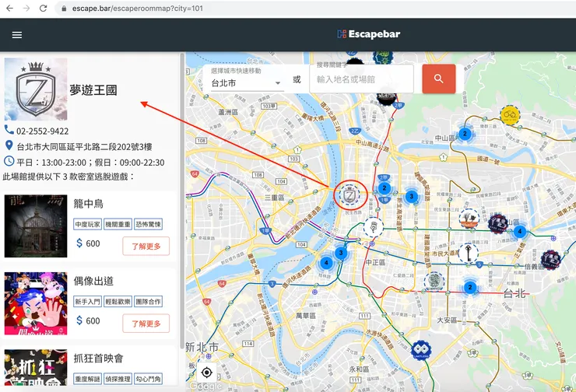Click cluster marker 4 near 松山區
Screen dimensions: 576x392
point(519,231)
